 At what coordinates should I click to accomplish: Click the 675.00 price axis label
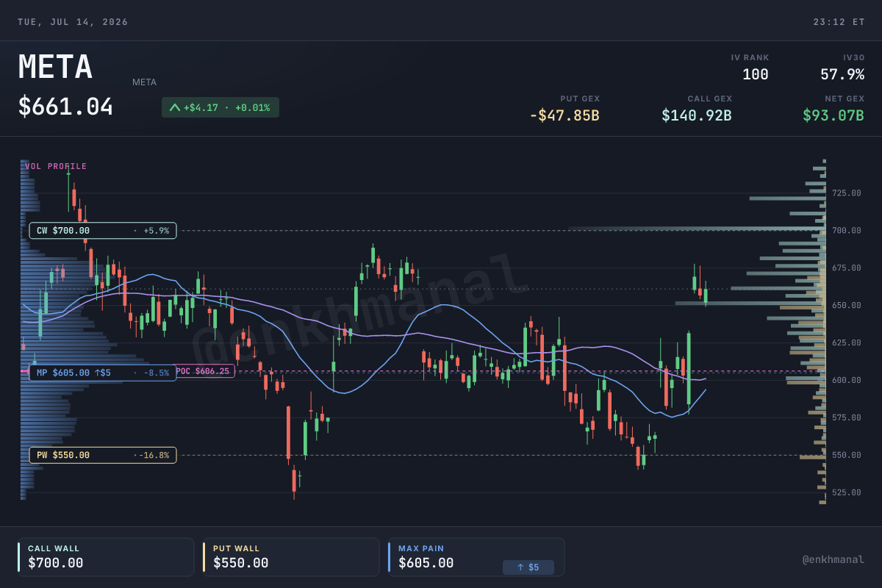pyautogui.click(x=847, y=268)
